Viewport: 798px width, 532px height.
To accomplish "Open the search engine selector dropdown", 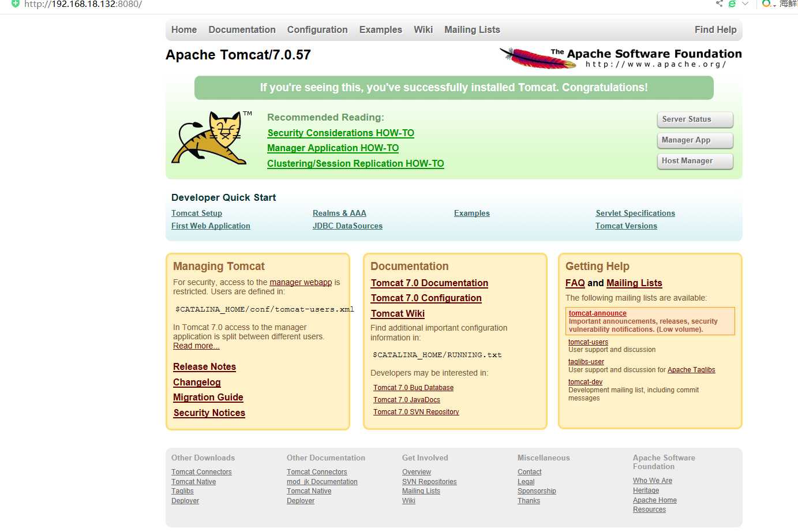I will (x=769, y=3).
